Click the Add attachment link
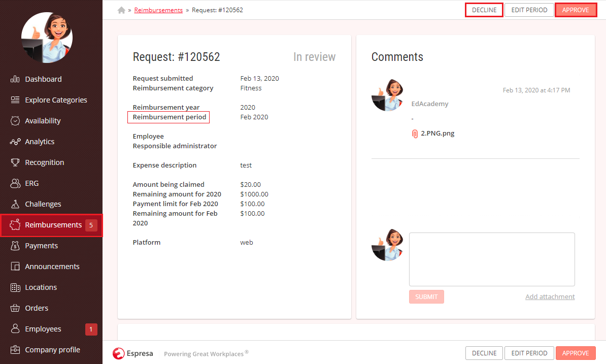Viewport: 606px width, 364px height. coord(550,297)
